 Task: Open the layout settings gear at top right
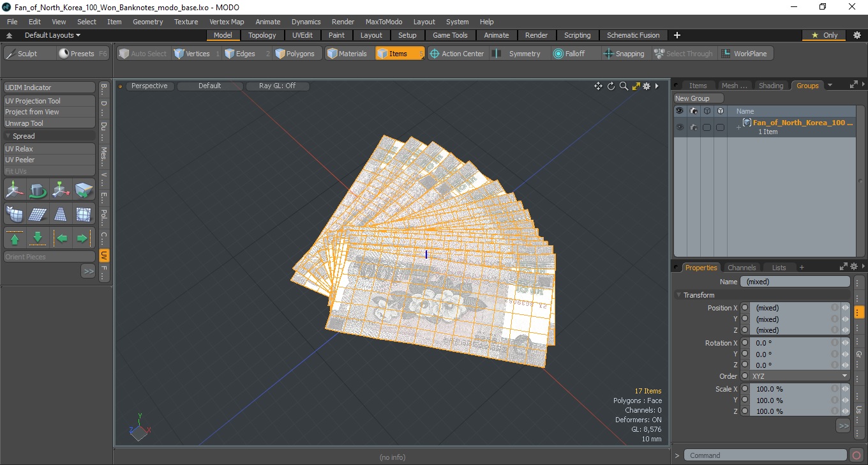[857, 35]
